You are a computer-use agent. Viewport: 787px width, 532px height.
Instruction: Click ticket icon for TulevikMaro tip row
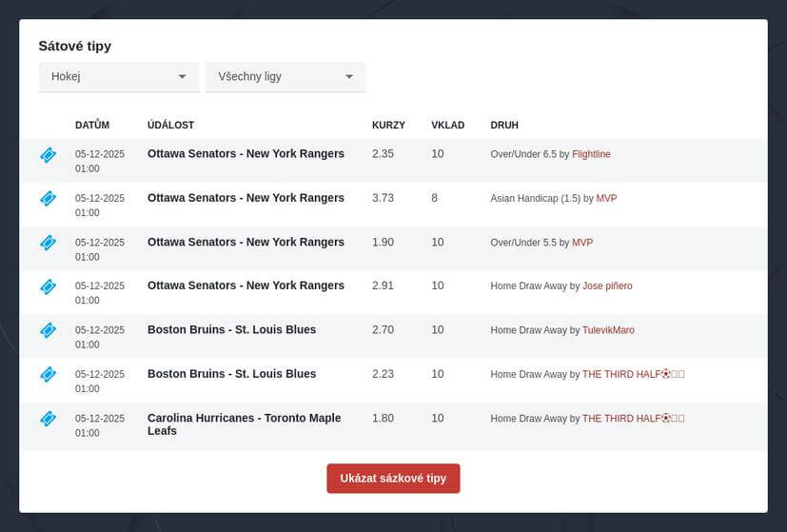pyautogui.click(x=48, y=330)
